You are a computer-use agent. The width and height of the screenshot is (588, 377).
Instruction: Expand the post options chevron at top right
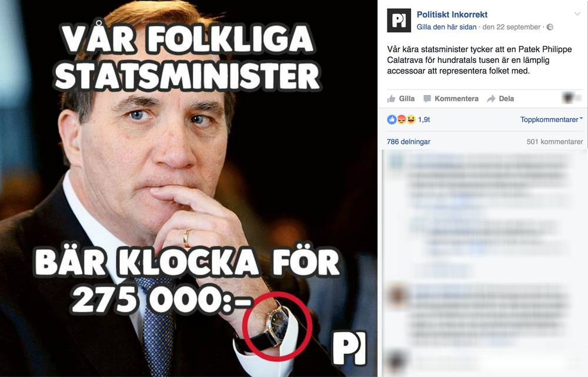(x=577, y=14)
